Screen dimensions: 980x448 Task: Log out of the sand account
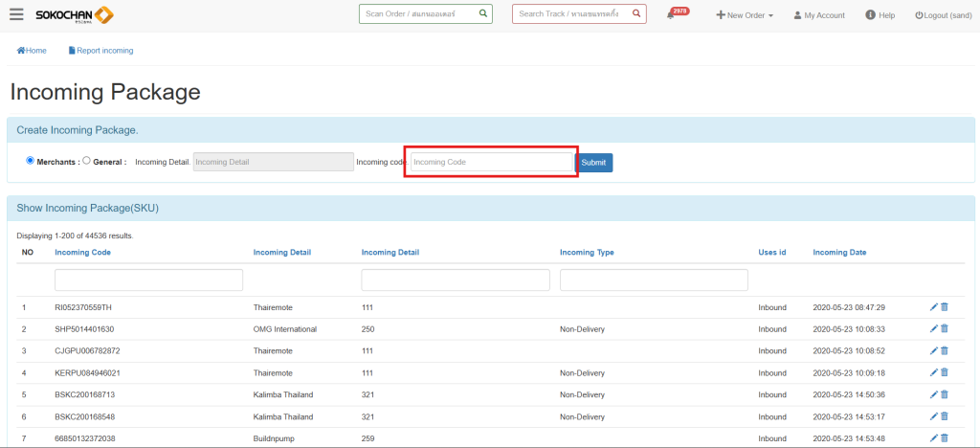943,15
